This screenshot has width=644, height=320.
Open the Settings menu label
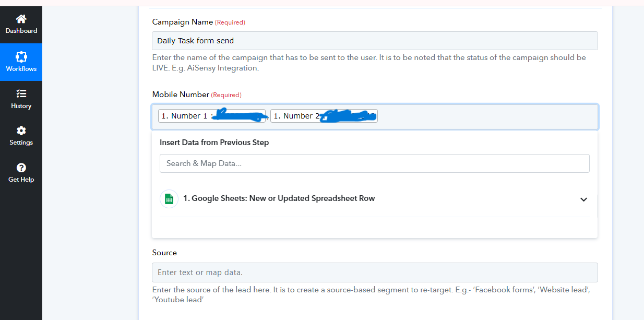coord(21,143)
